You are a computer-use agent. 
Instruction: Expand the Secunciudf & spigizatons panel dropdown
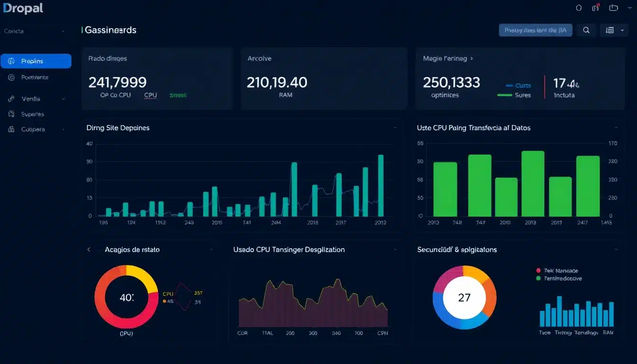(x=616, y=249)
